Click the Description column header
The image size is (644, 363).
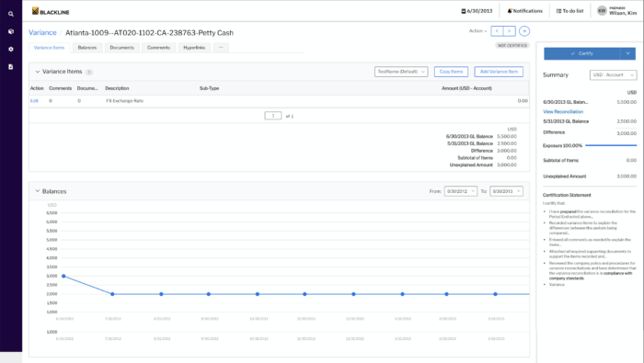117,88
